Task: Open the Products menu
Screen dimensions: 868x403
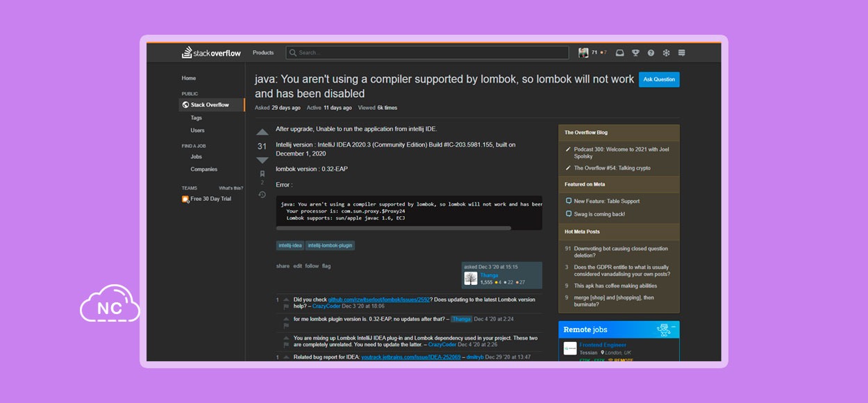Action: pos(263,53)
